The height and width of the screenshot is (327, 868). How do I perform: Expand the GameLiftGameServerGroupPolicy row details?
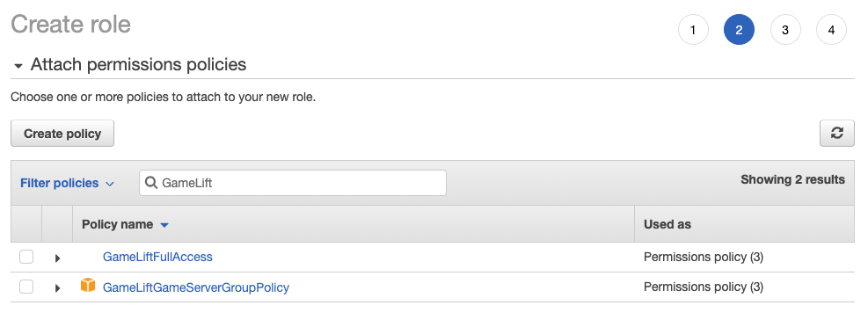(57, 287)
